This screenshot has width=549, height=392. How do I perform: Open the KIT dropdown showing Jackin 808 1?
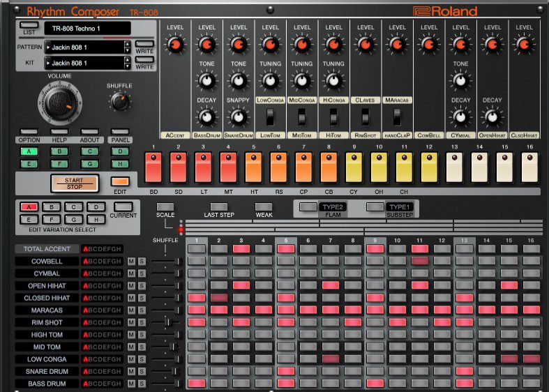click(84, 63)
